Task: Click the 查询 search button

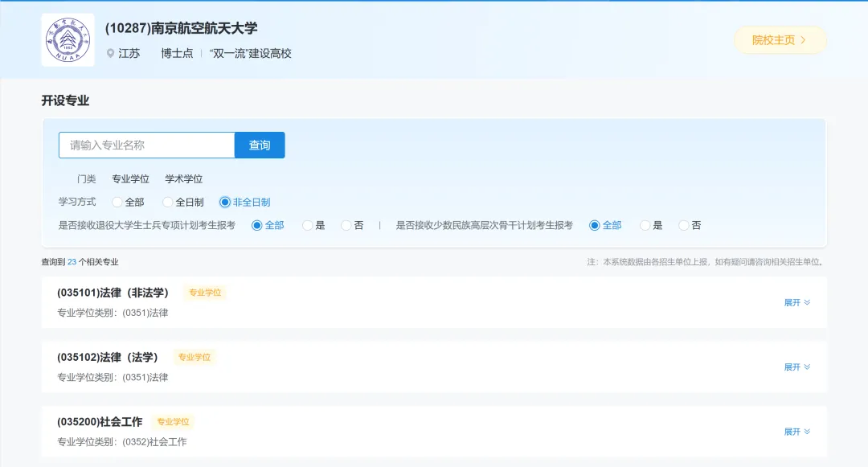Action: click(x=260, y=145)
